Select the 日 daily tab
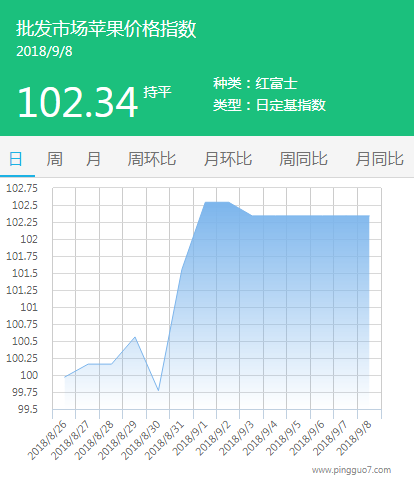The height and width of the screenshot is (482, 414). (x=16, y=159)
